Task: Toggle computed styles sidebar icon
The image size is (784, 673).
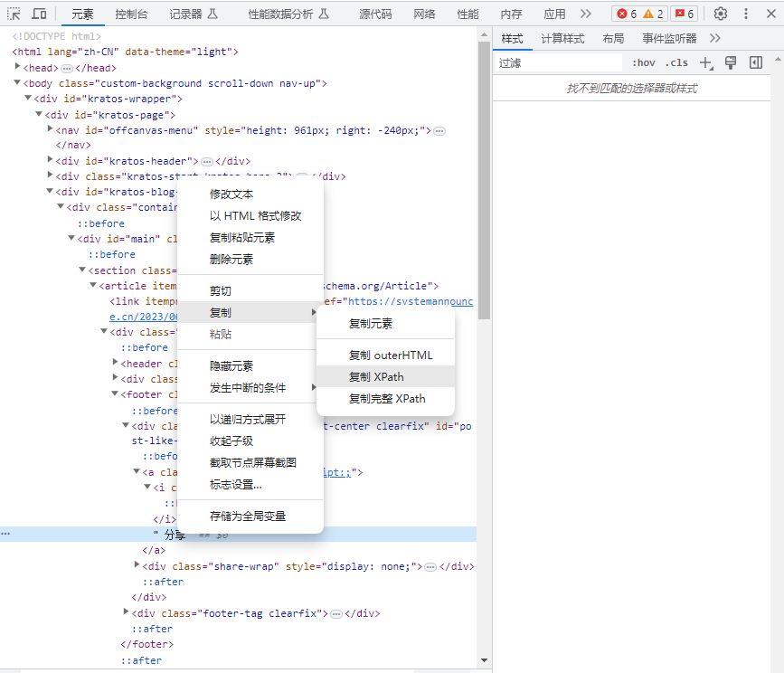Action: coord(756,62)
